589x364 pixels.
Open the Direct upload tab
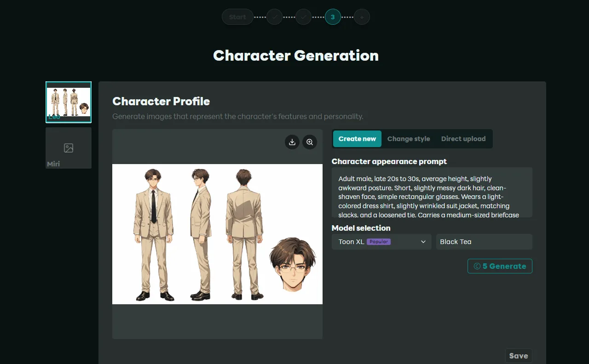[x=463, y=139]
